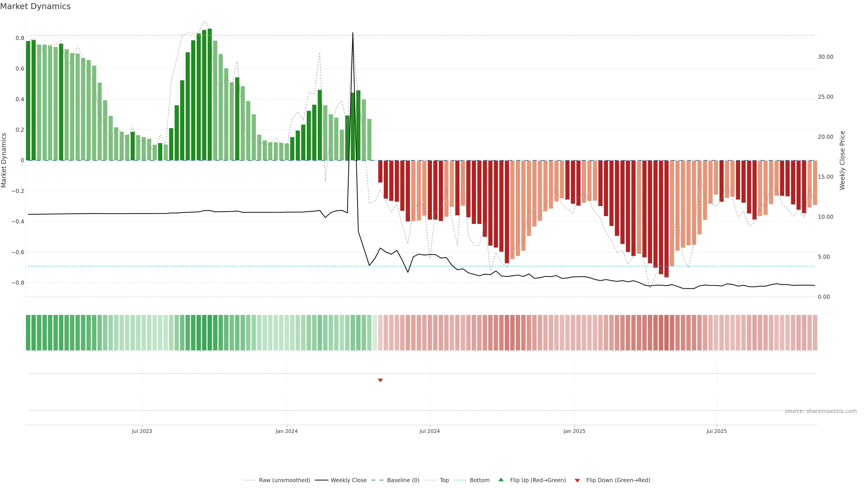Click green Flip Up legend triangle
The height and width of the screenshot is (488, 868).
pos(501,480)
